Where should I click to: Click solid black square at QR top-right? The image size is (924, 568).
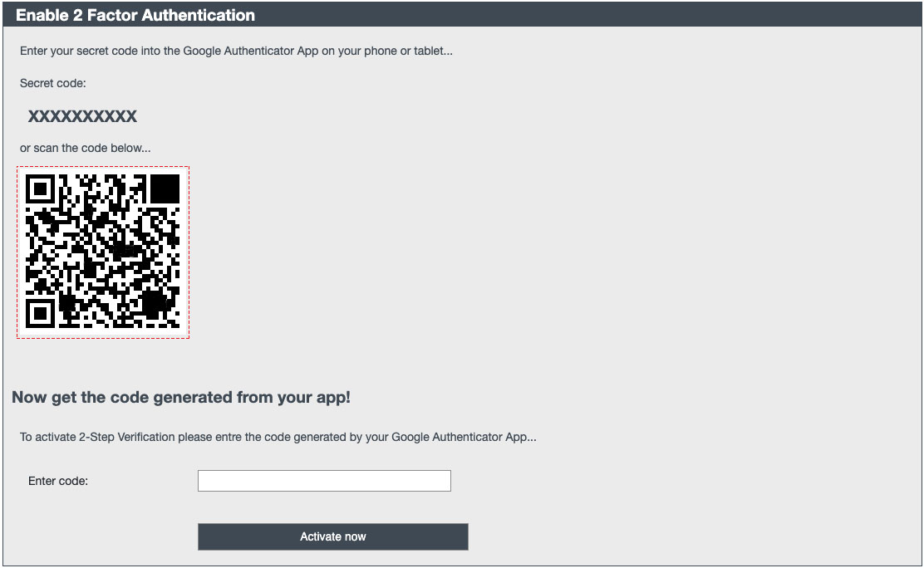[165, 189]
